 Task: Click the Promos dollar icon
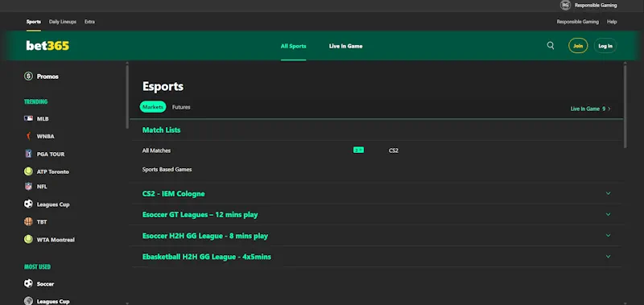[x=28, y=76]
